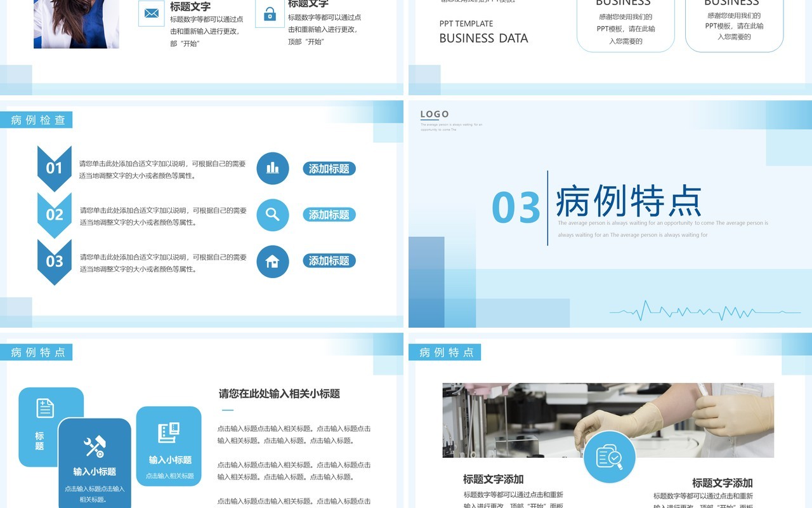Select the 02 arrow badge
Image resolution: width=812 pixels, height=508 pixels.
click(x=55, y=215)
